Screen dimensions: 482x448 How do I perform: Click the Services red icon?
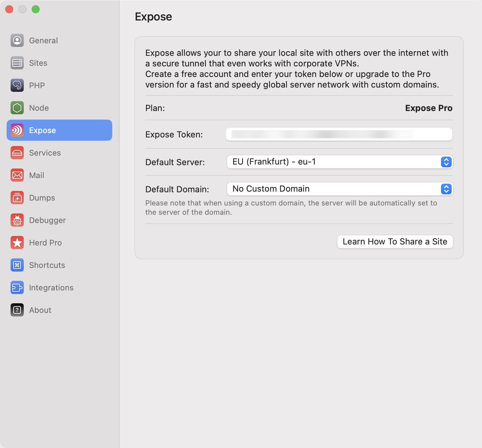coord(17,153)
